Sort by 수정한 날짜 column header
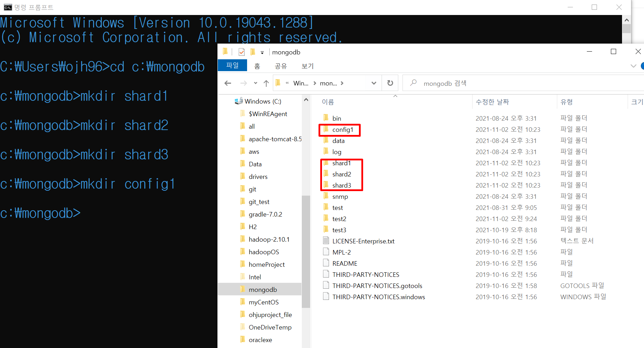The image size is (644, 348). click(x=492, y=102)
